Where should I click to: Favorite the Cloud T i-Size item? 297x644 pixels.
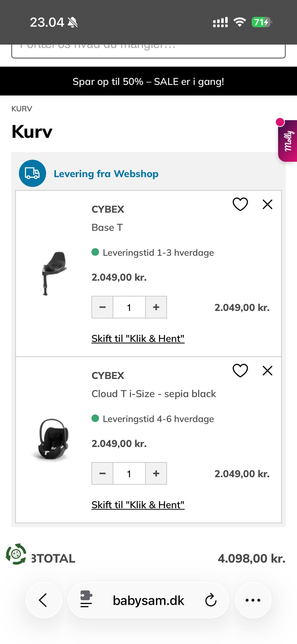[x=240, y=370]
